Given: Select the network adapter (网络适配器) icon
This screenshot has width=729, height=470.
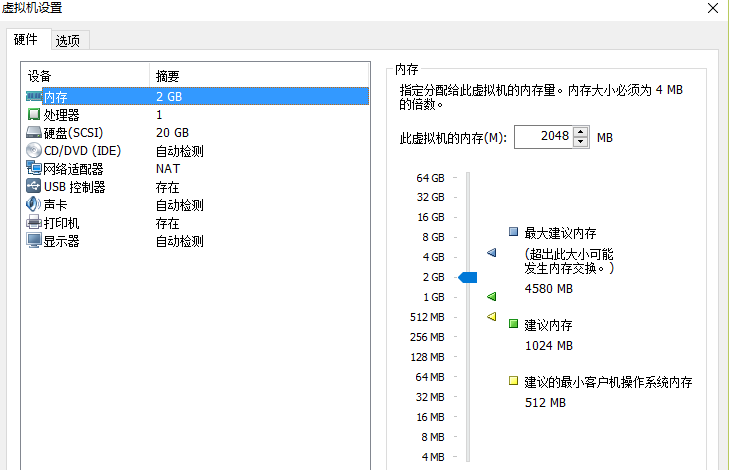Looking at the screenshot, I should coord(34,169).
